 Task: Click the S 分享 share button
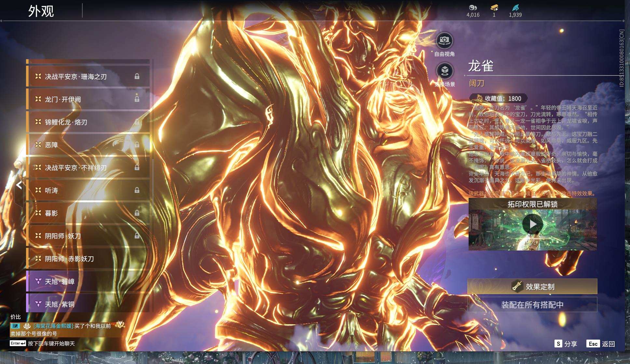(x=566, y=344)
